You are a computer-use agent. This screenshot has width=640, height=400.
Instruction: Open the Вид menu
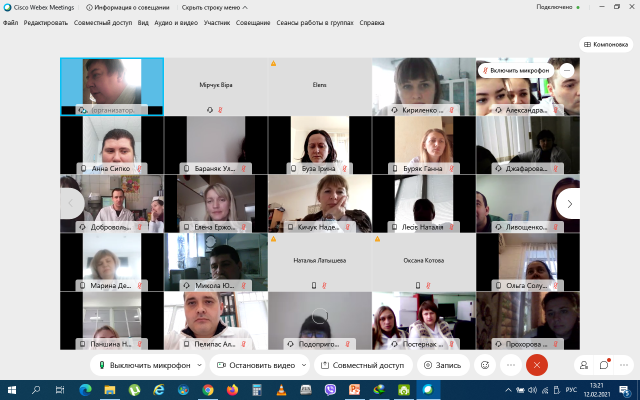143,23
